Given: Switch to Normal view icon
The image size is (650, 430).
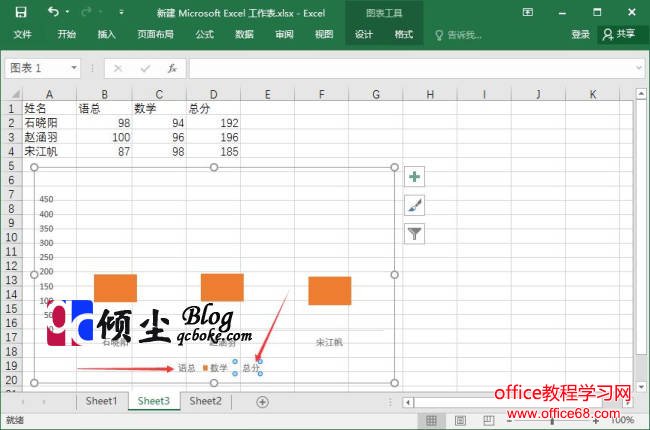Looking at the screenshot, I should click(431, 420).
